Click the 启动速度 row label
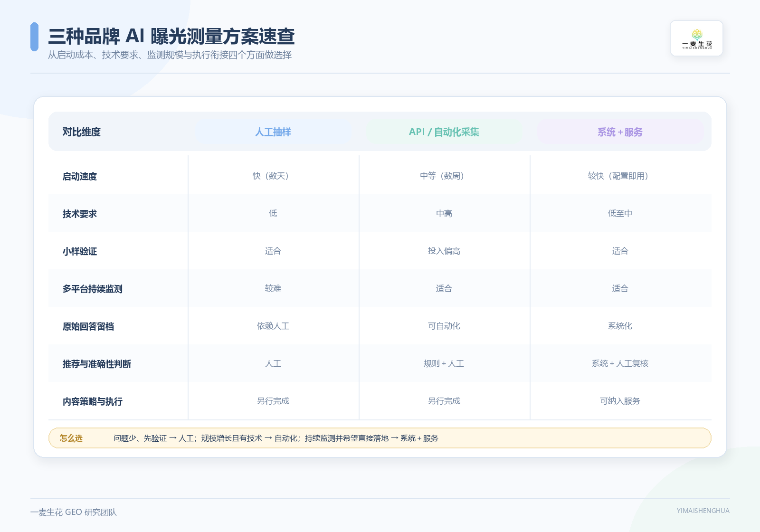Screen dimensions: 760x532 click(80, 176)
